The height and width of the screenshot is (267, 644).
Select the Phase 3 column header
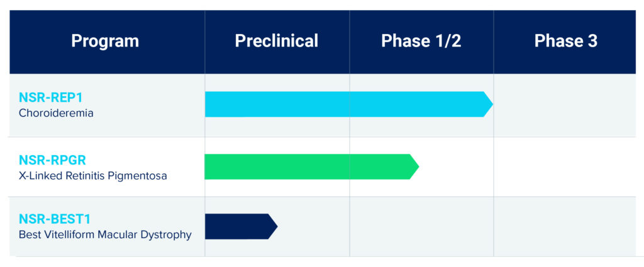coord(565,41)
